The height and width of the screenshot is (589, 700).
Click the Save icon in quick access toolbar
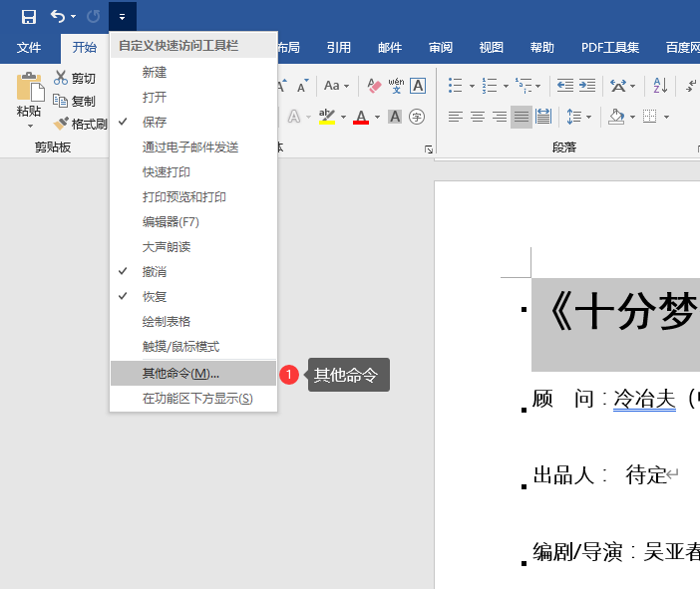tap(29, 17)
